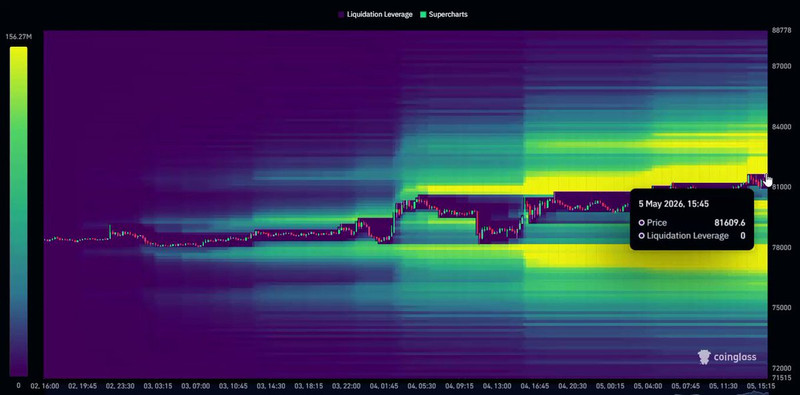Screen dimensions: 800x395
Task: Click the green Supercharts legend swatch
Action: [423, 14]
